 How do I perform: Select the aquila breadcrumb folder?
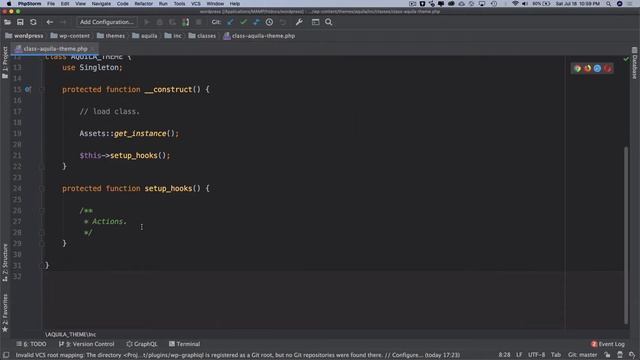pyautogui.click(x=145, y=36)
